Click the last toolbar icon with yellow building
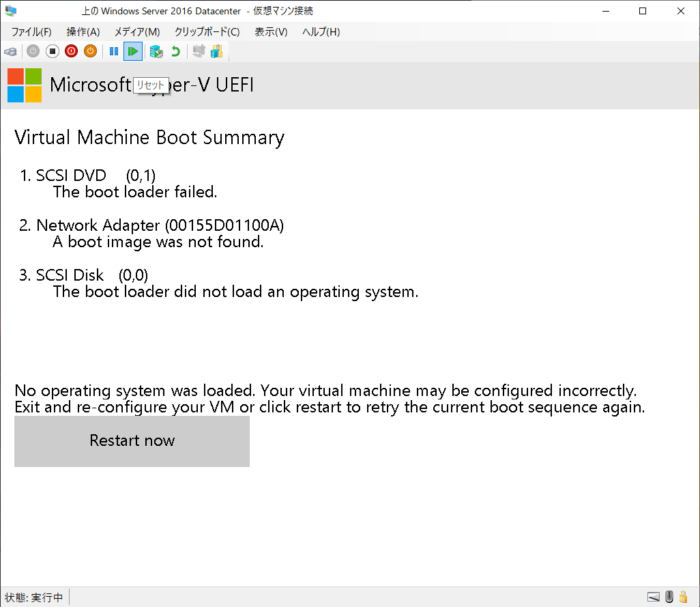 point(216,51)
